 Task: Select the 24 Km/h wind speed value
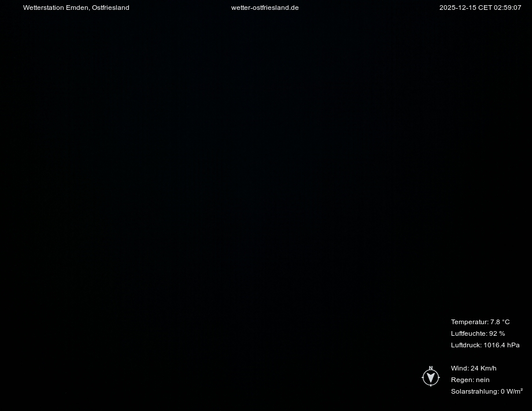click(x=483, y=368)
